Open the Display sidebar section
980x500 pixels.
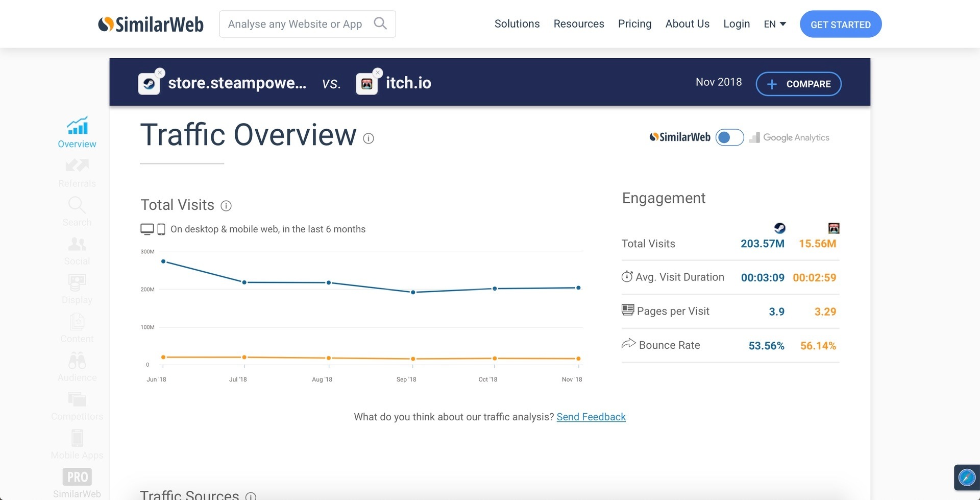(77, 290)
